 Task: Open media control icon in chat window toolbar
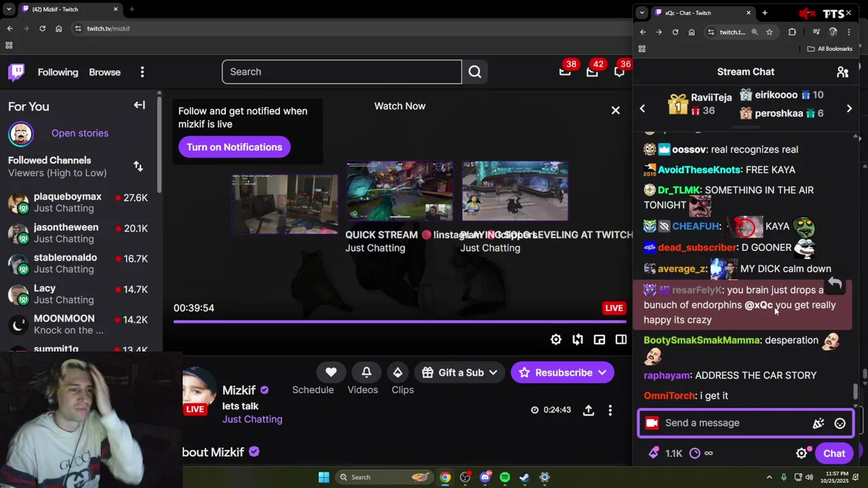click(816, 32)
